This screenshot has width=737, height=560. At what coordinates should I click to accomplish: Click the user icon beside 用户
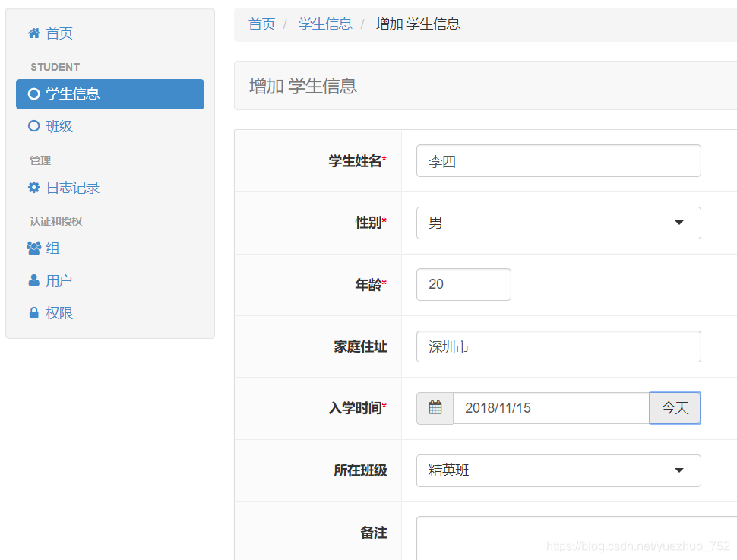pos(34,280)
